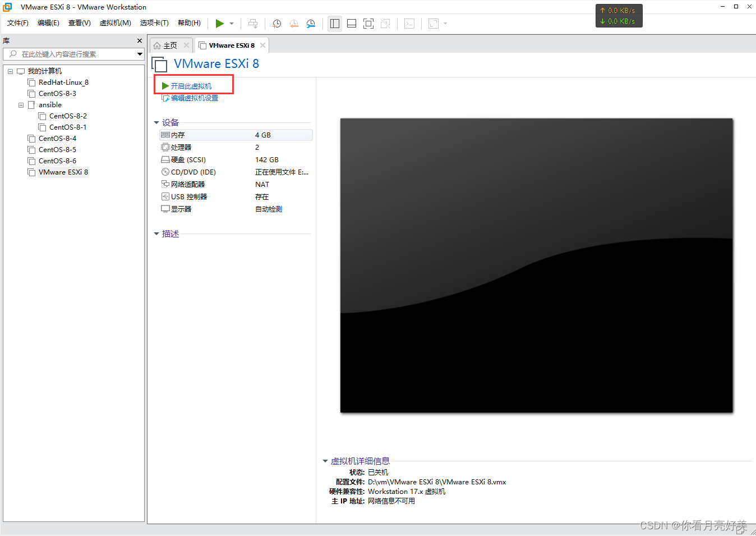Toggle the thumbnail bar view icon
This screenshot has height=536, width=756.
pyautogui.click(x=352, y=24)
